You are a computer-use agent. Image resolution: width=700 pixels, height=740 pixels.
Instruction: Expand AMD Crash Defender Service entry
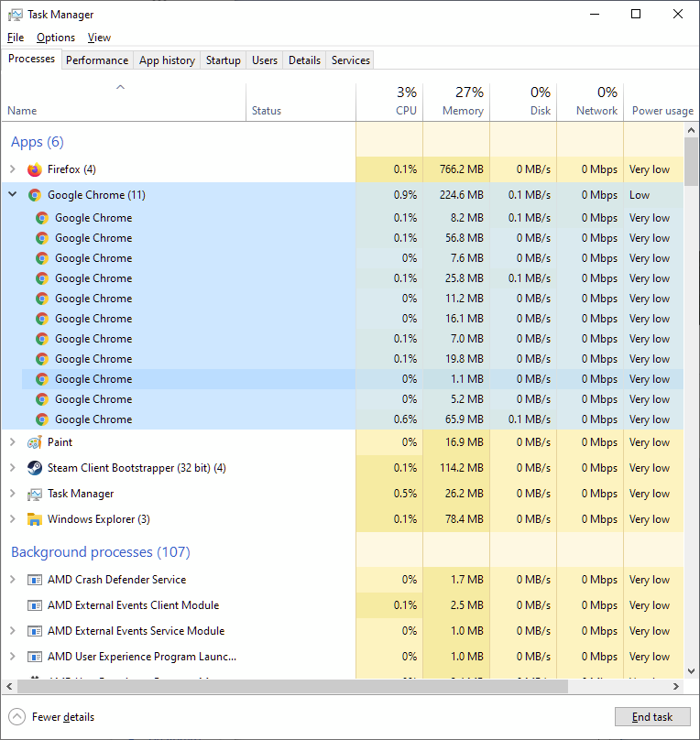[13, 579]
